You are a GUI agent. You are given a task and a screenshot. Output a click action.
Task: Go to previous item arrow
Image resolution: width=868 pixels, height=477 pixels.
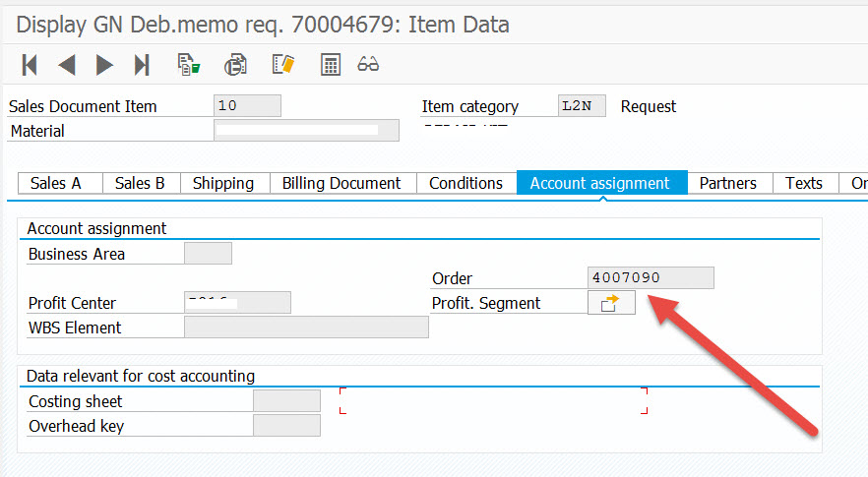click(x=67, y=65)
